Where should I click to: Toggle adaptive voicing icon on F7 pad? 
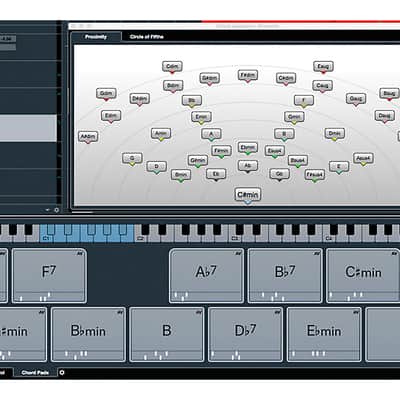[79, 254]
